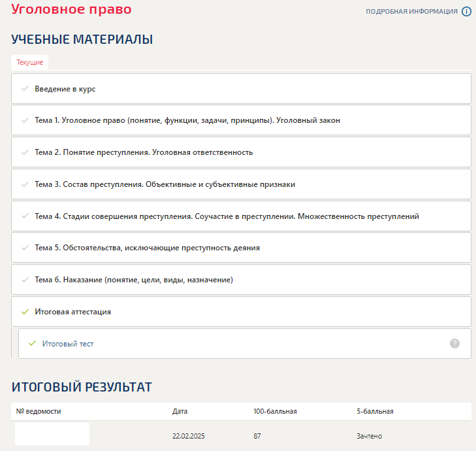476x451 pixels.
Task: Click the score cell 87
Action: point(257,436)
